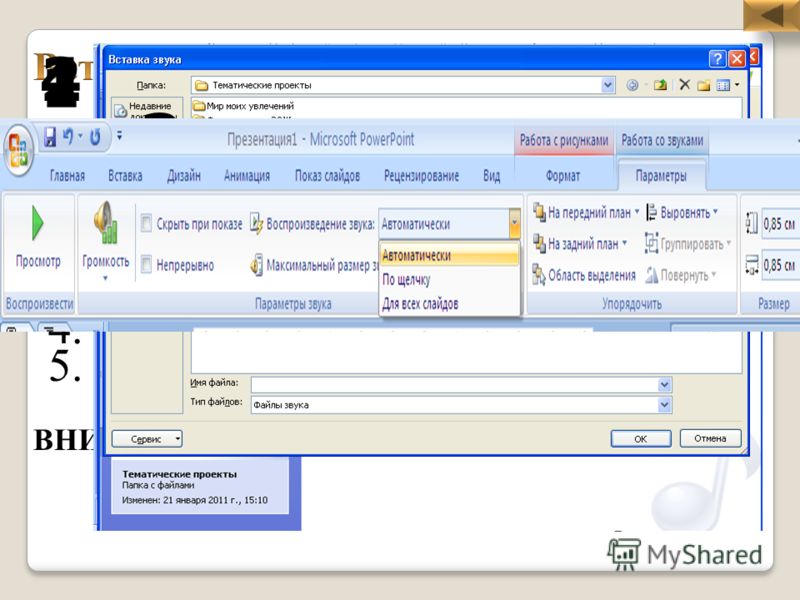Click Delete X icon in dialog toolbar
Viewport: 800px width, 600px height.
685,85
